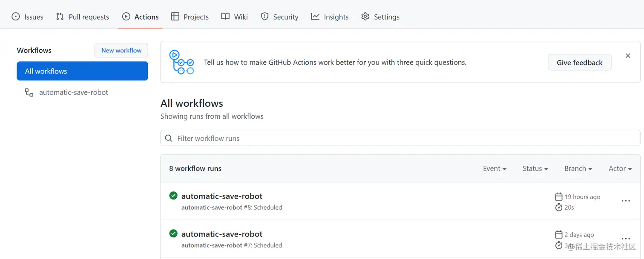Click success check icon for run #7

(x=173, y=233)
